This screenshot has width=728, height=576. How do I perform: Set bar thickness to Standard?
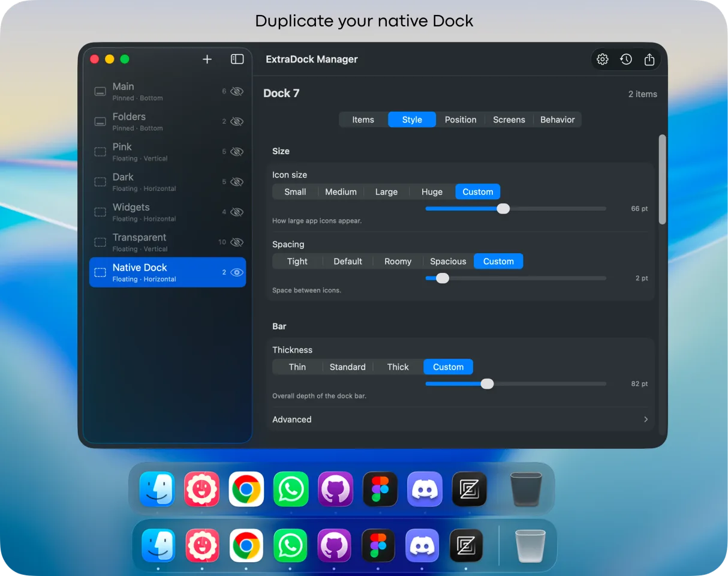coord(348,367)
